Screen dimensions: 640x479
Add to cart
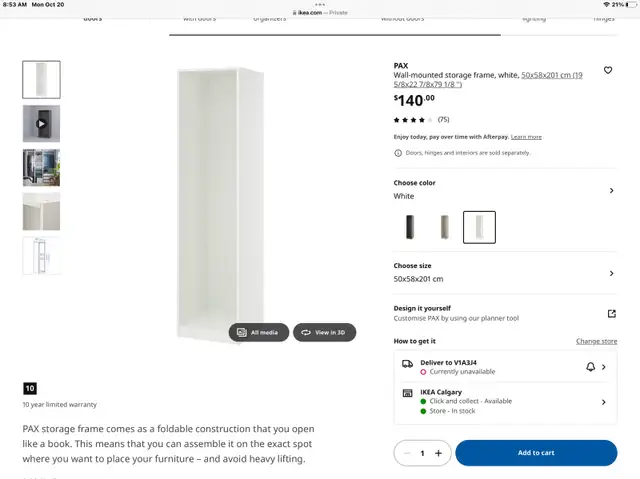coord(536,453)
